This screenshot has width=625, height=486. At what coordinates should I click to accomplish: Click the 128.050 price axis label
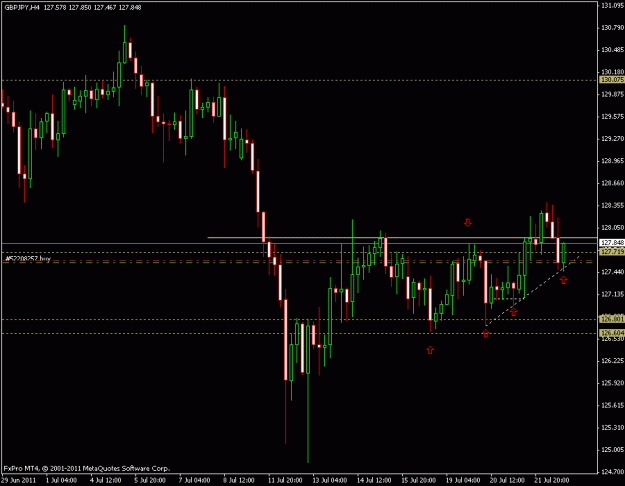tap(612, 228)
